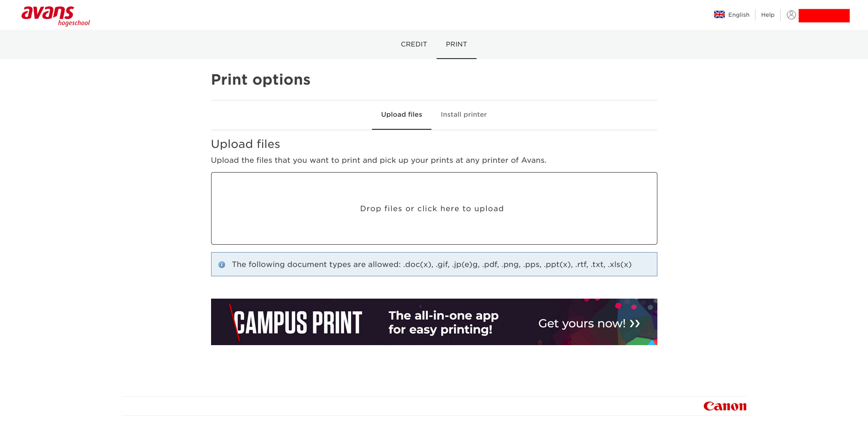Screen dimensions: 868x427
Task: Click the UK flag language icon
Action: click(x=719, y=15)
